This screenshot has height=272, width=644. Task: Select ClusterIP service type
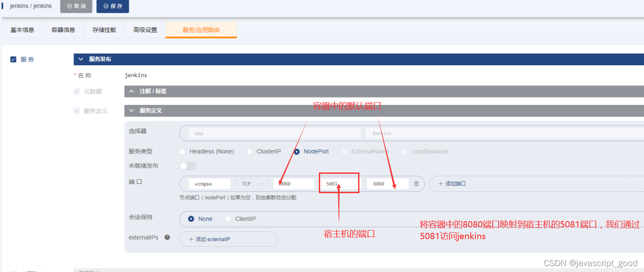pyautogui.click(x=249, y=152)
